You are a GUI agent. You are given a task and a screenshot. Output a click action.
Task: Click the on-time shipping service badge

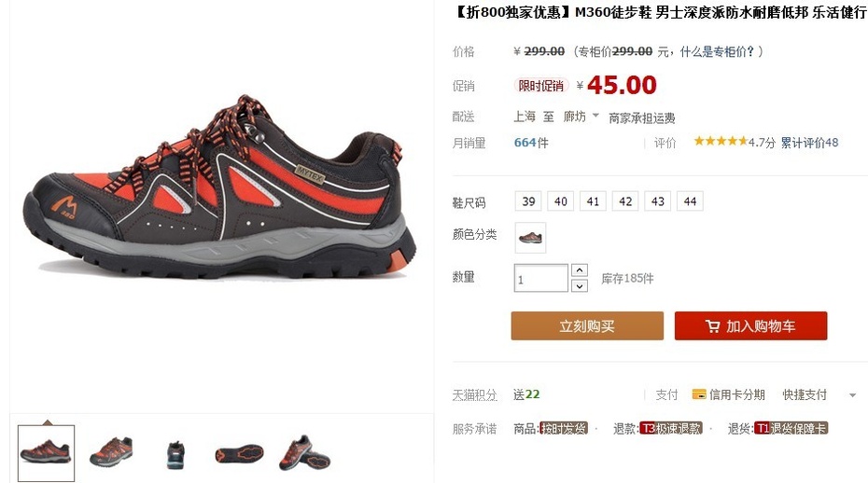(564, 428)
